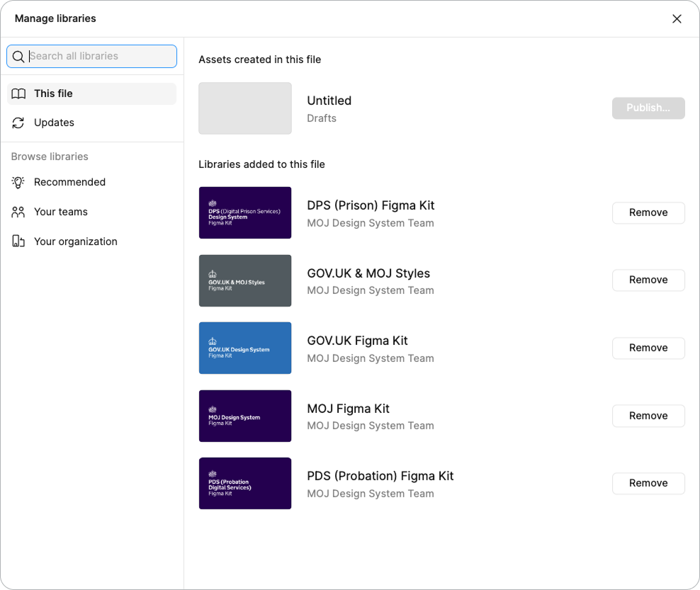
Task: Open the Updates section
Action: pos(92,123)
